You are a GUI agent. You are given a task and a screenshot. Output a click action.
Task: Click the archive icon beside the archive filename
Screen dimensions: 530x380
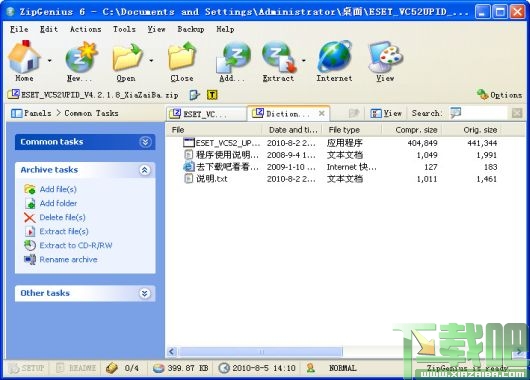coord(14,94)
